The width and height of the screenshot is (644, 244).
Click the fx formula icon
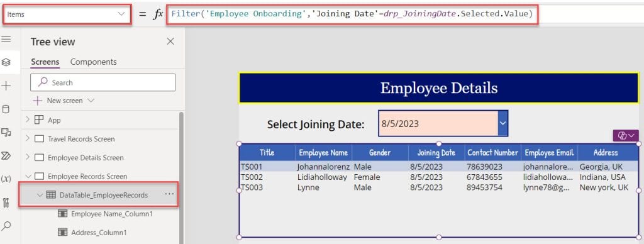(x=158, y=14)
